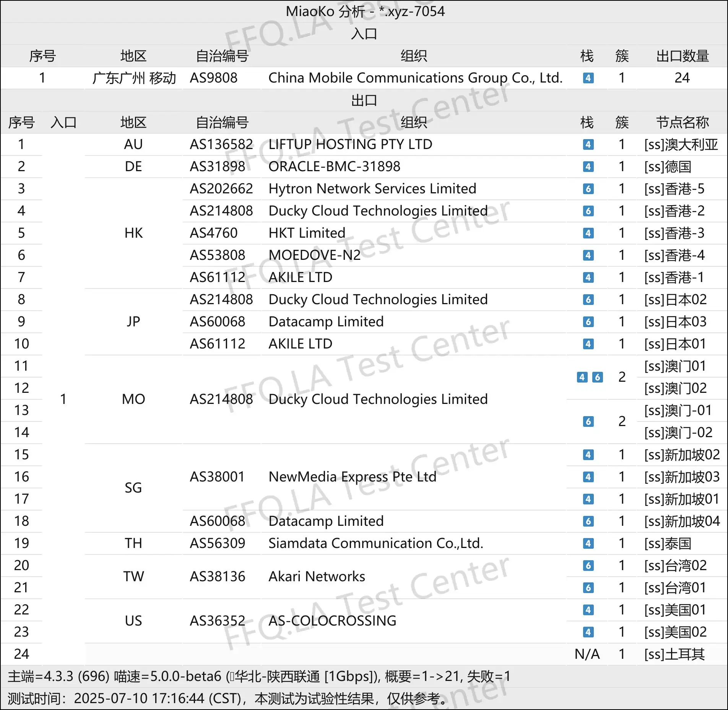Click the organization 'LIFTUP HOSTING PTY LTD'
The image size is (728, 710).
(350, 144)
